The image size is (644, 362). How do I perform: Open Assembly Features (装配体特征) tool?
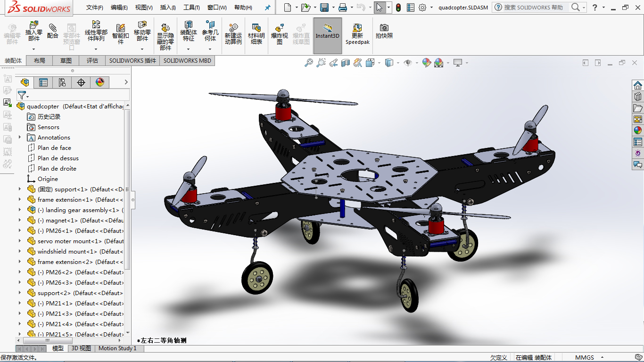[x=189, y=32]
